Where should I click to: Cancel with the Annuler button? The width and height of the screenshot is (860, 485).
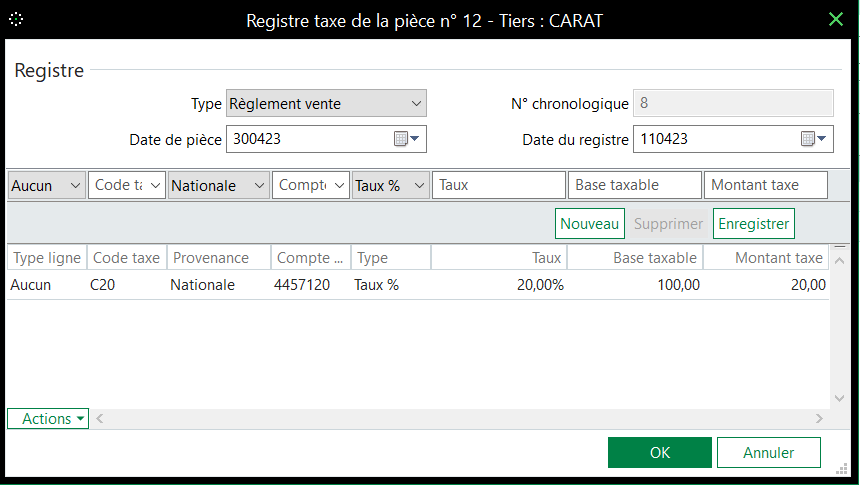click(x=768, y=453)
